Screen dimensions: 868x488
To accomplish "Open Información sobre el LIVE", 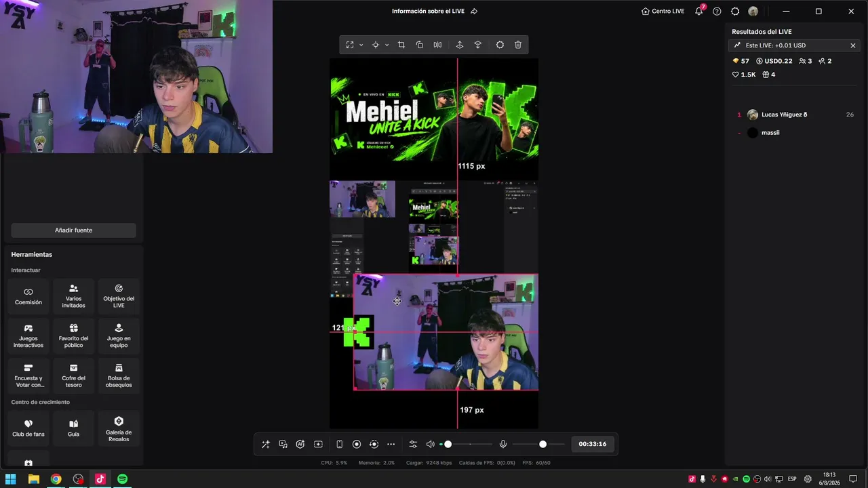I will 428,11.
